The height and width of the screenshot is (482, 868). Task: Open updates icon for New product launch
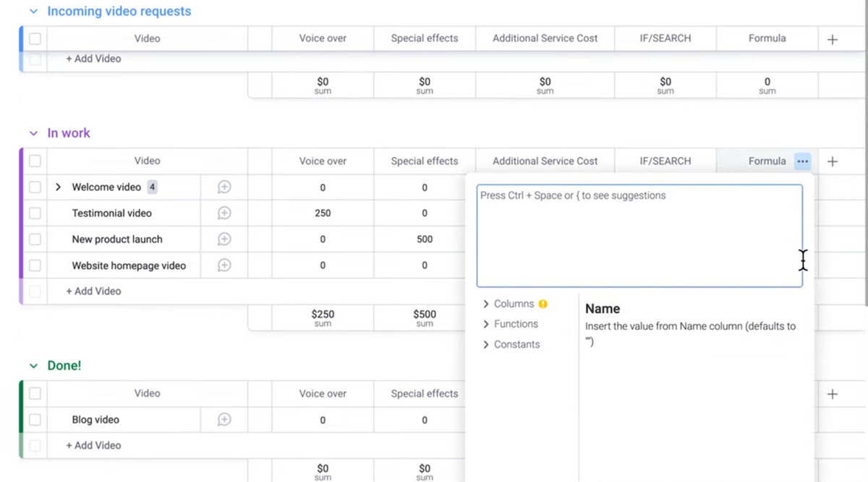[224, 240]
